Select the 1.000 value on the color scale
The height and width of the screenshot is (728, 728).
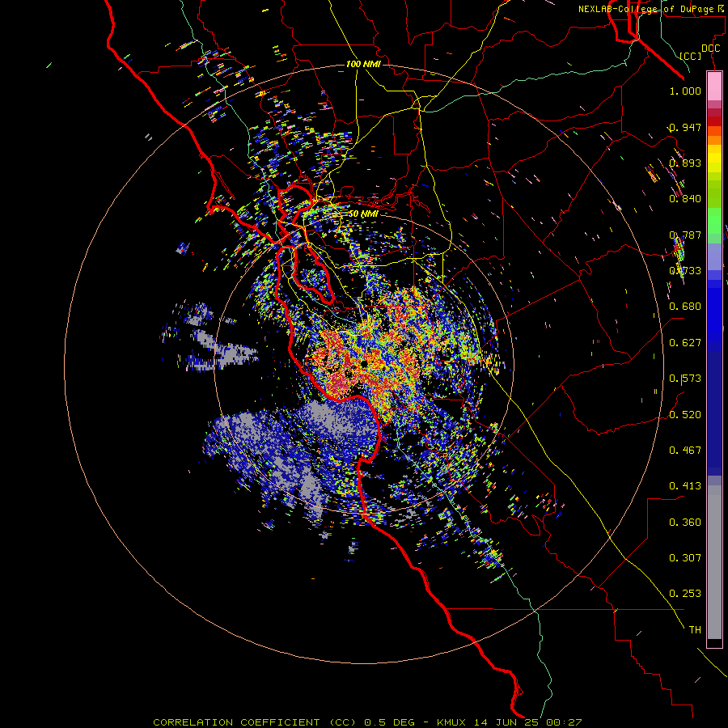(685, 91)
